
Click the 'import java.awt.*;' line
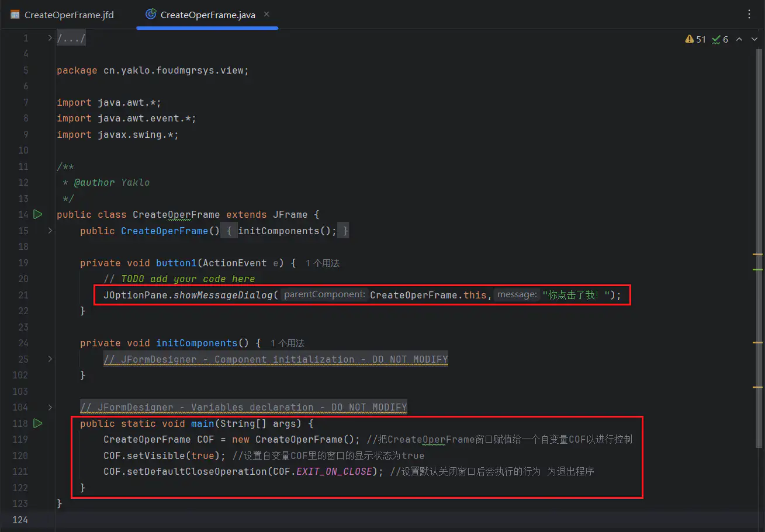[109, 103]
